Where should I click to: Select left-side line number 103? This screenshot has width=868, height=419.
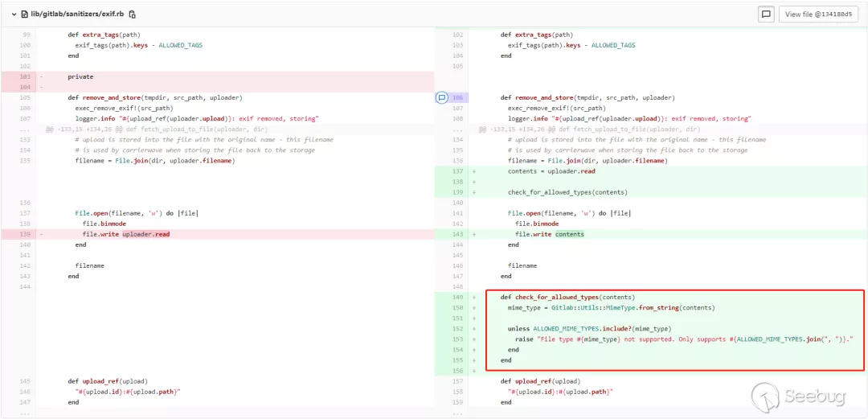[27, 76]
